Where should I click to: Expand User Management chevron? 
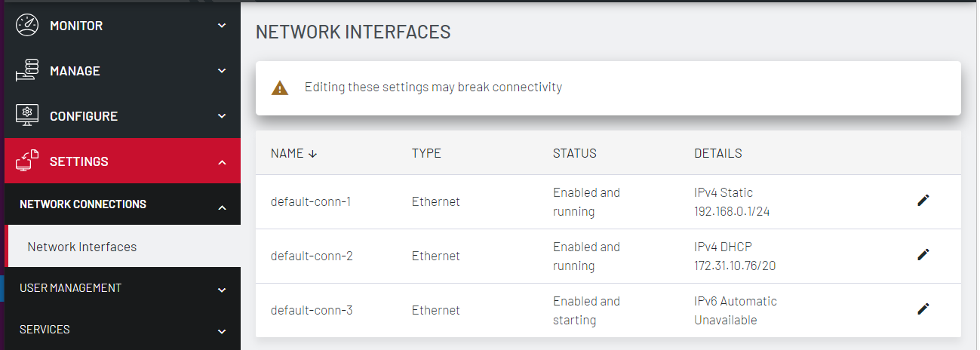222,290
